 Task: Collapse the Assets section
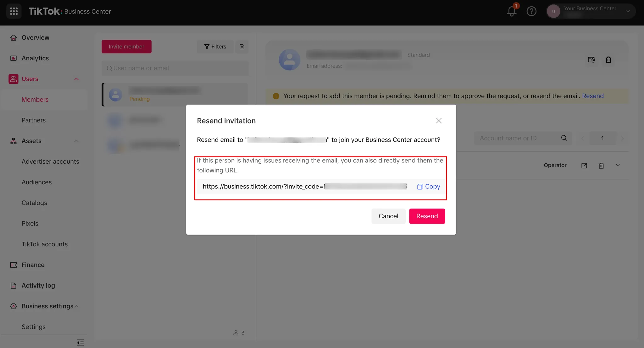(x=76, y=141)
